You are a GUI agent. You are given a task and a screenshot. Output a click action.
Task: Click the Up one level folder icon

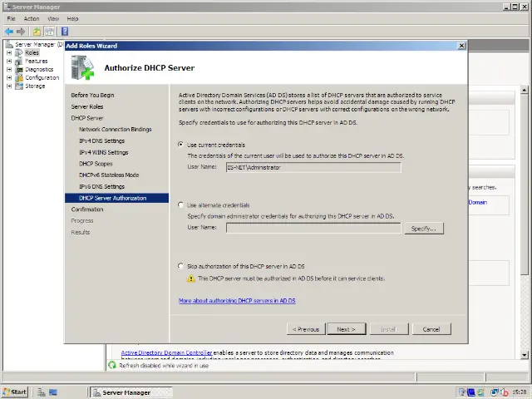coord(37,32)
